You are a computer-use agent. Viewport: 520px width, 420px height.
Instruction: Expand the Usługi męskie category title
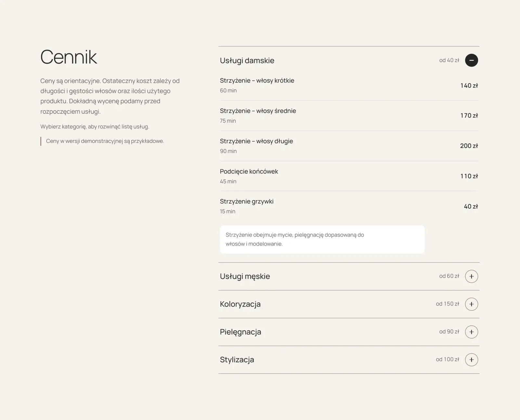(x=245, y=276)
